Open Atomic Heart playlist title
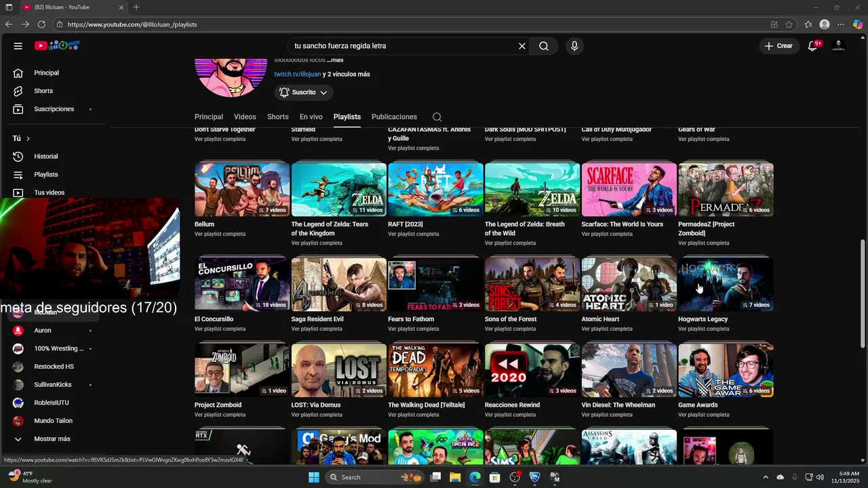The height and width of the screenshot is (488, 868). coord(600,319)
